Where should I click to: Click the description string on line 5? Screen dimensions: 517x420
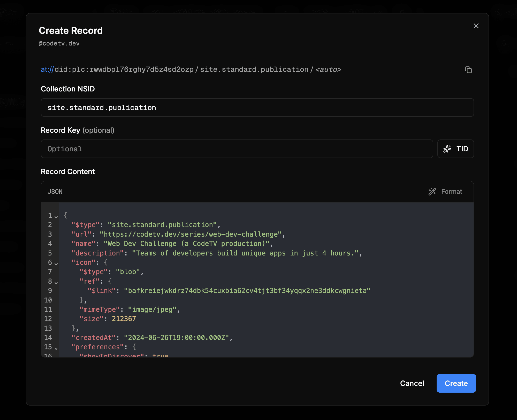(x=245, y=253)
